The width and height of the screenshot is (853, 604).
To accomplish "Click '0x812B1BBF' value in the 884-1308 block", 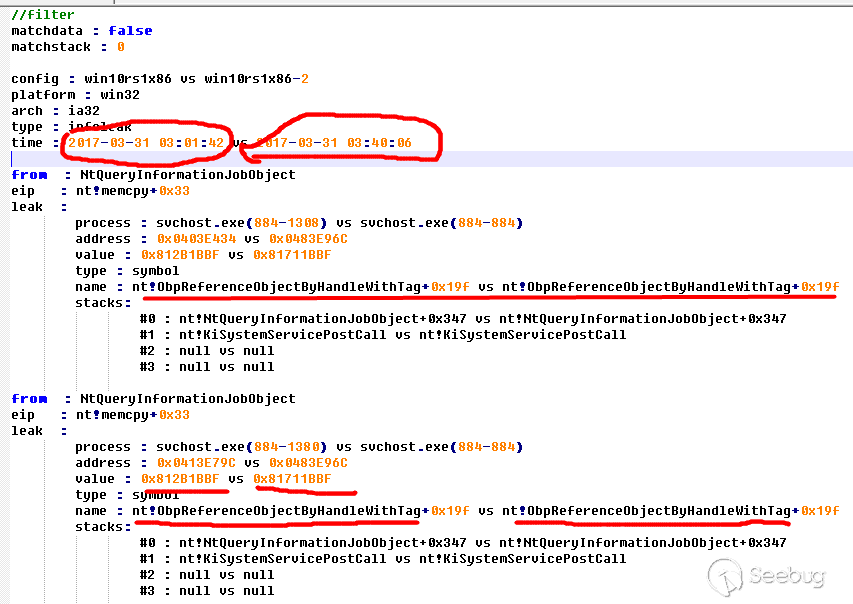I will pos(180,255).
